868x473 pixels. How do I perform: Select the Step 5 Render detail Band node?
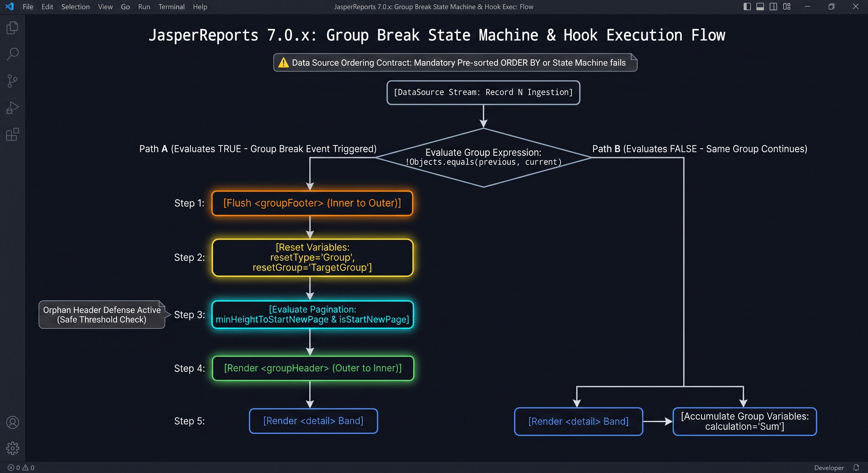pyautogui.click(x=313, y=421)
